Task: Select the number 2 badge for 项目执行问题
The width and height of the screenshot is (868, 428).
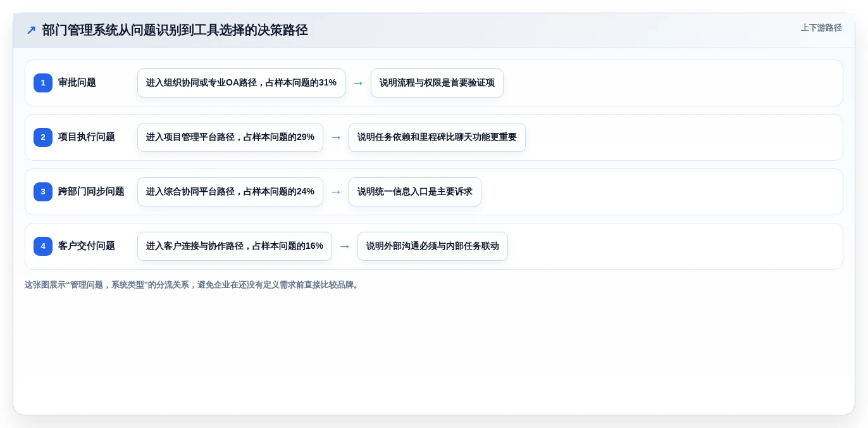Action: [x=43, y=137]
